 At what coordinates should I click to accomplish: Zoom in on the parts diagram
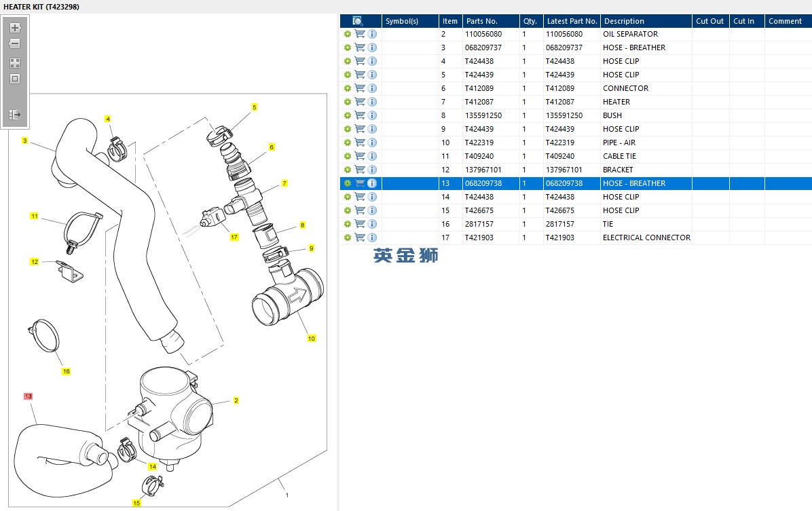pos(15,28)
